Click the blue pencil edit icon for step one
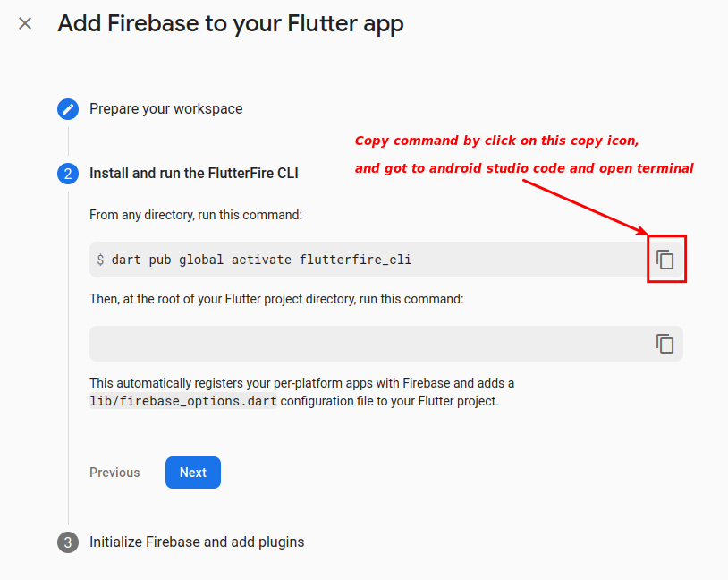 coord(68,109)
